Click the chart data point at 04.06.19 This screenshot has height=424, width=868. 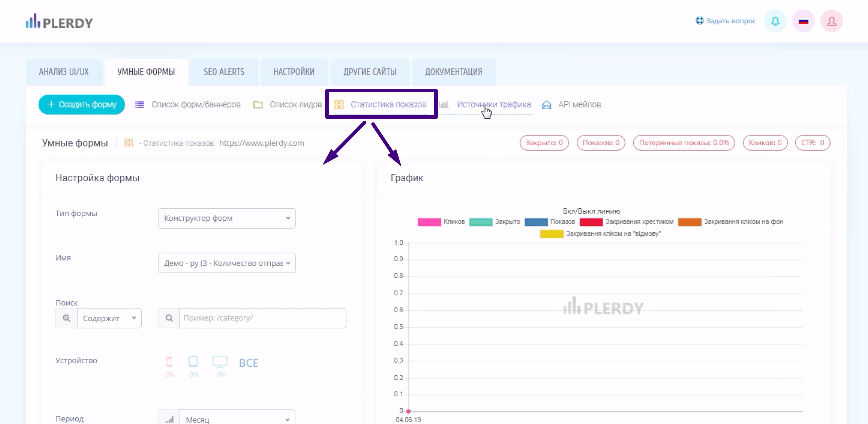[408, 411]
